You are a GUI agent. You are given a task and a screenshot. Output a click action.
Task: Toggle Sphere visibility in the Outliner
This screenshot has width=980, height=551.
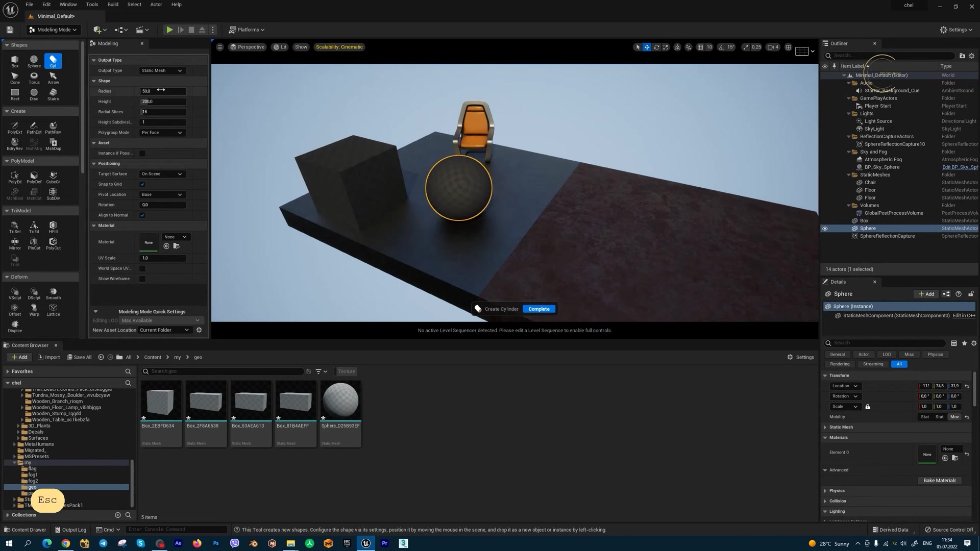click(x=825, y=228)
